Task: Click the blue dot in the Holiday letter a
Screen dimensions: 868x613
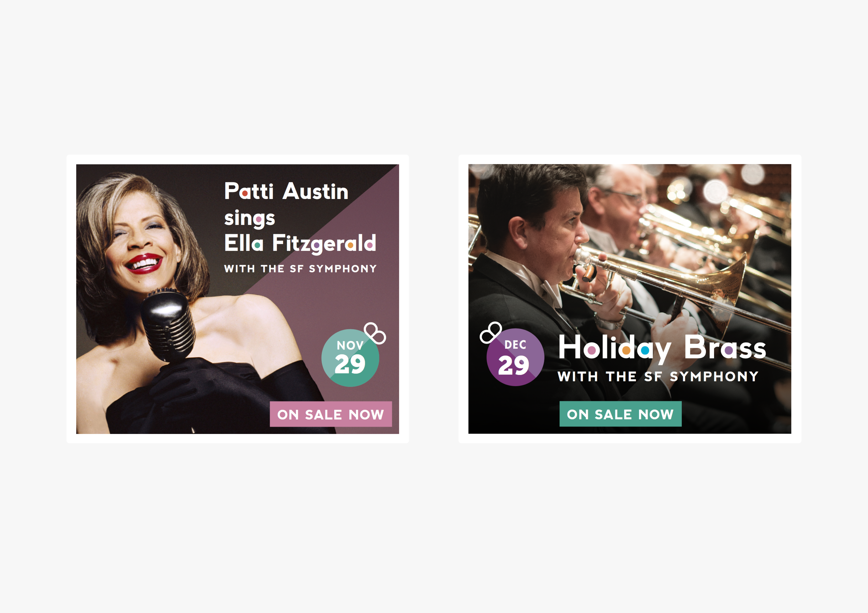Action: [645, 350]
